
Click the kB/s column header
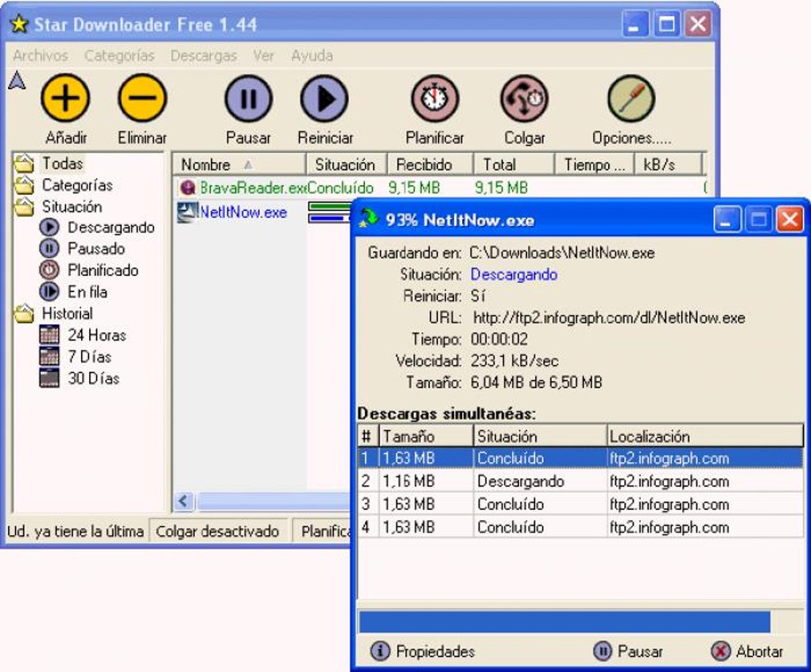click(668, 165)
